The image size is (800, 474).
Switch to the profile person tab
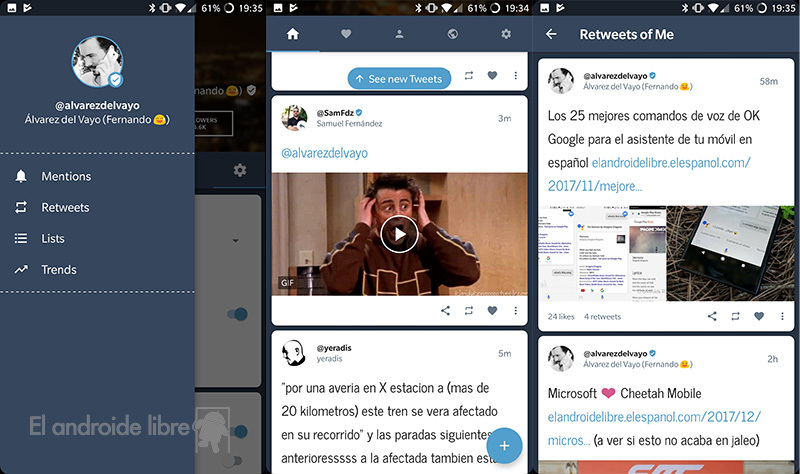pos(399,34)
